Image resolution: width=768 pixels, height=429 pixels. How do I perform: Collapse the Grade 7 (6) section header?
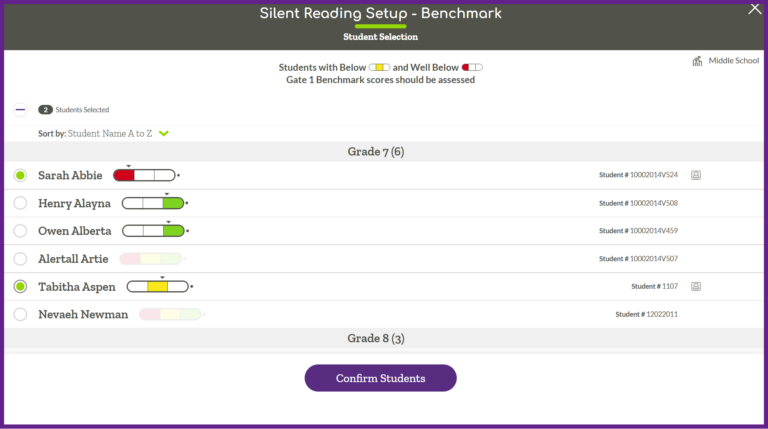click(375, 152)
